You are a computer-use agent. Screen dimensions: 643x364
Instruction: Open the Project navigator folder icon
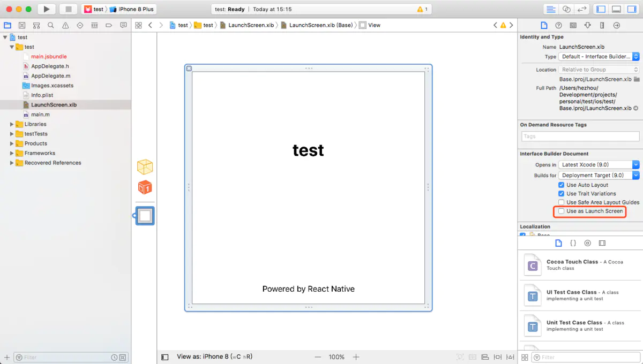pyautogui.click(x=8, y=25)
